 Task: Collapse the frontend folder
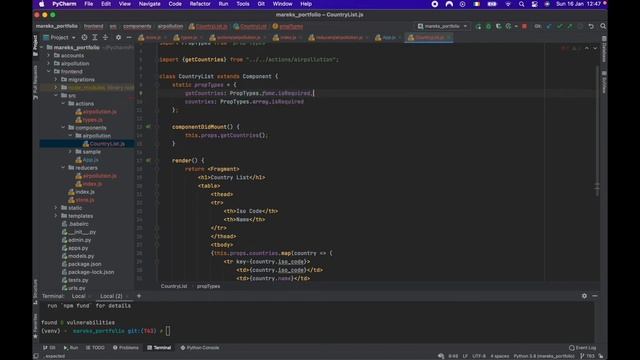[x=49, y=71]
